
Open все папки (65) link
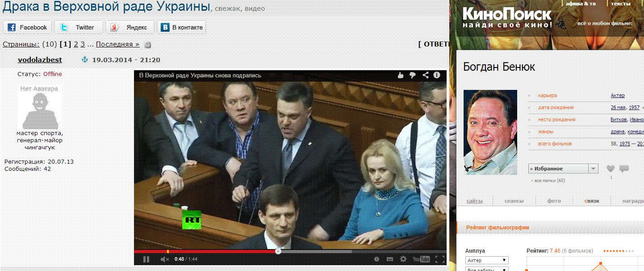(x=549, y=181)
